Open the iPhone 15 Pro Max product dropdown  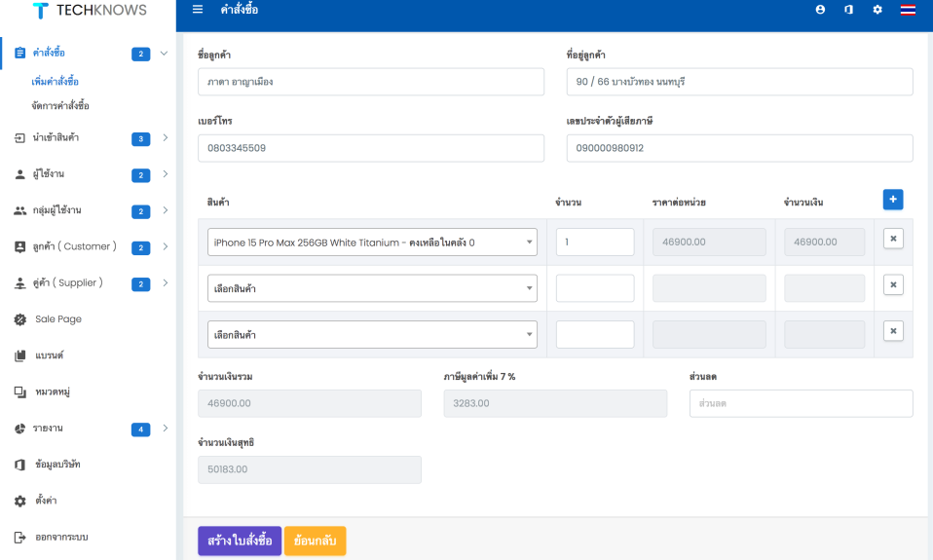(x=372, y=243)
